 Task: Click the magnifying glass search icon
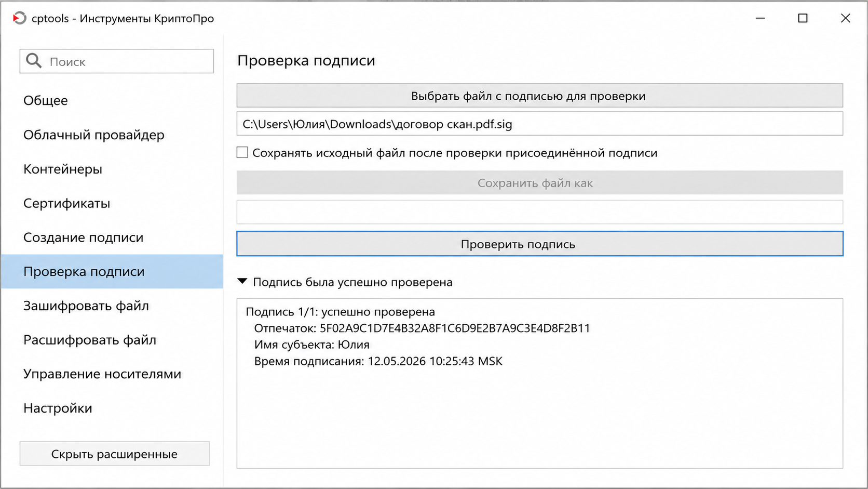coord(34,61)
